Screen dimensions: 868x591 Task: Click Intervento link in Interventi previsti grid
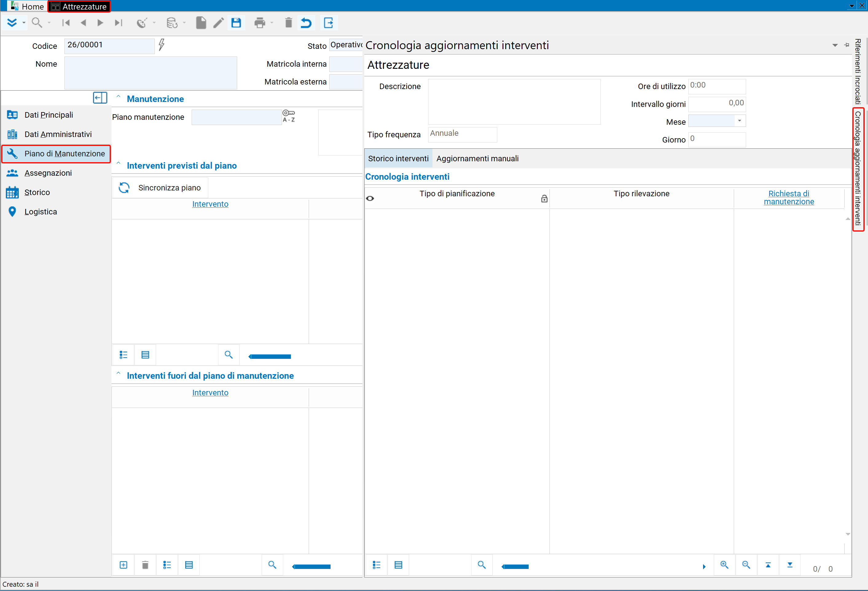coord(210,204)
